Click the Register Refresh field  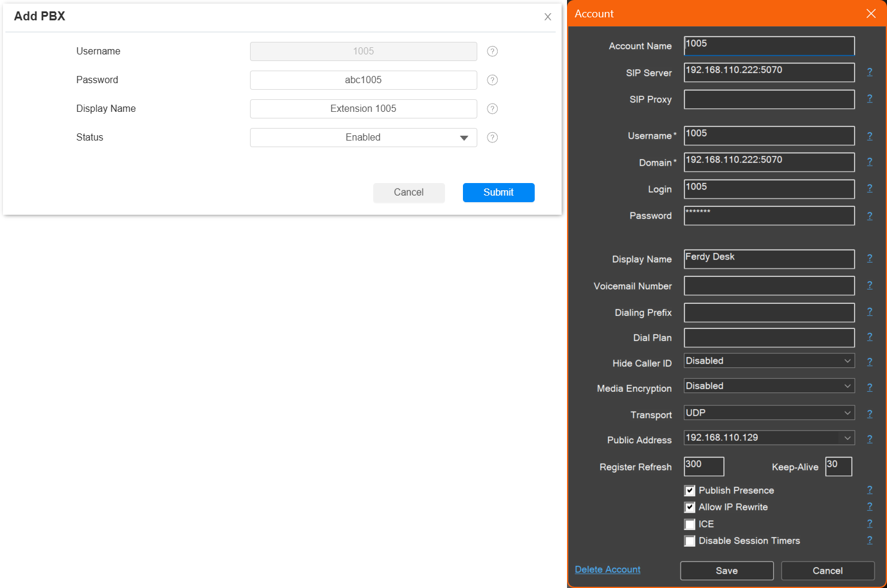tap(704, 467)
